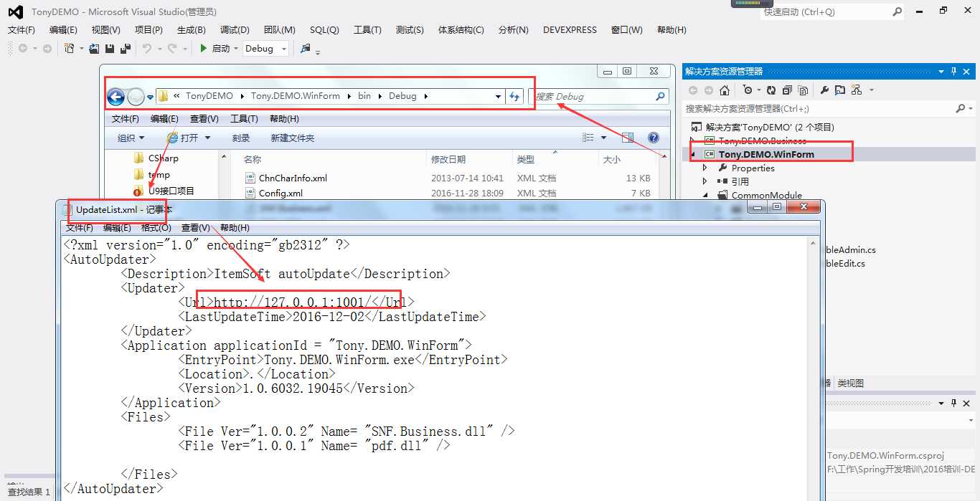Click the Collapse All icon in Solution Explorer
980x501 pixels.
pos(787,90)
